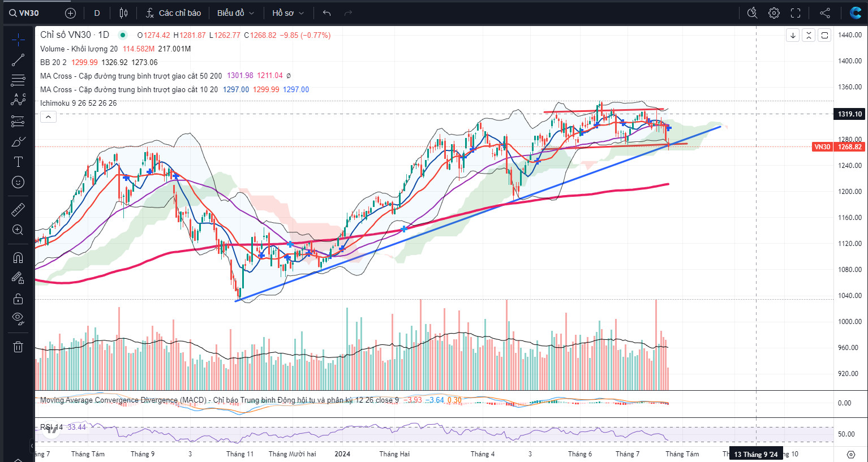The height and width of the screenshot is (462, 868).
Task: Click the 1319.10 crosshair price label
Action: pyautogui.click(x=850, y=114)
